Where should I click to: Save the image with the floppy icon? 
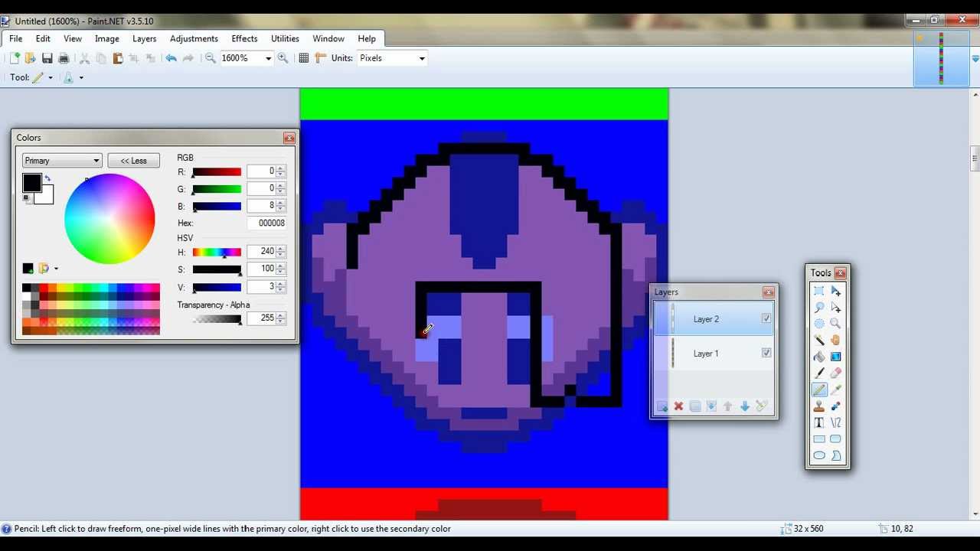click(x=47, y=58)
